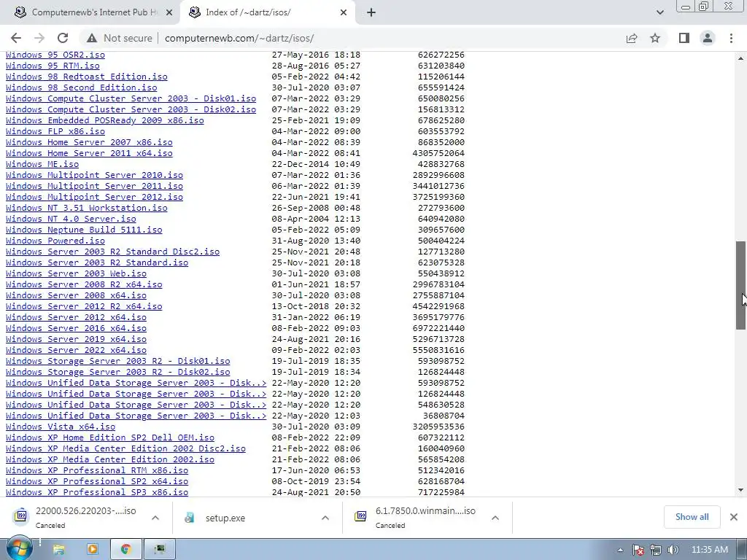Click size value 6972221440
The image size is (747, 560).
click(438, 328)
